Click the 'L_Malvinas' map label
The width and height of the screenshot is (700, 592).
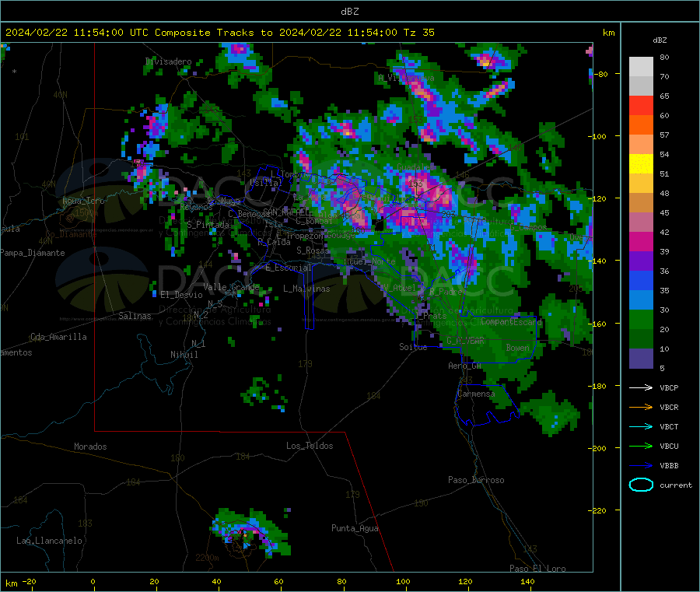pos(306,289)
